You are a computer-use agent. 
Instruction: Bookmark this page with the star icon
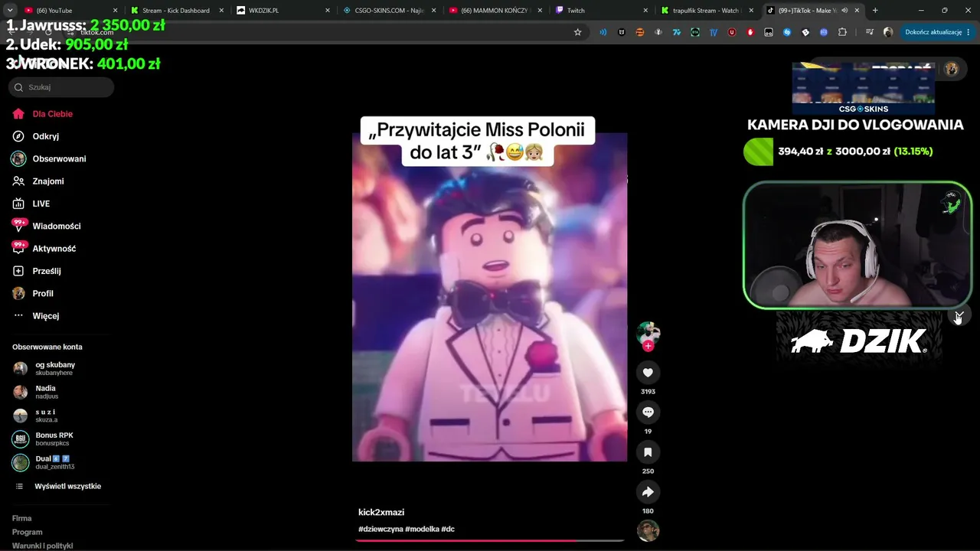coord(578,32)
